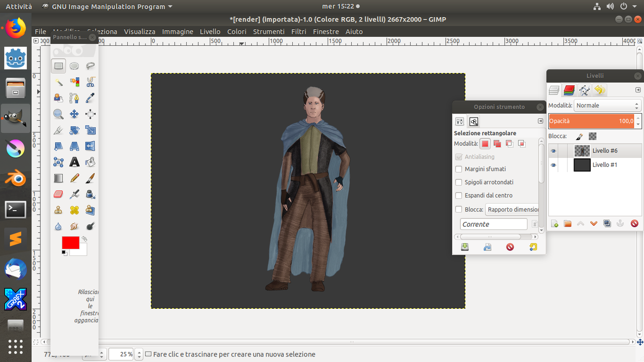Select the Clone stamp tool
The width and height of the screenshot is (644, 362).
(59, 211)
